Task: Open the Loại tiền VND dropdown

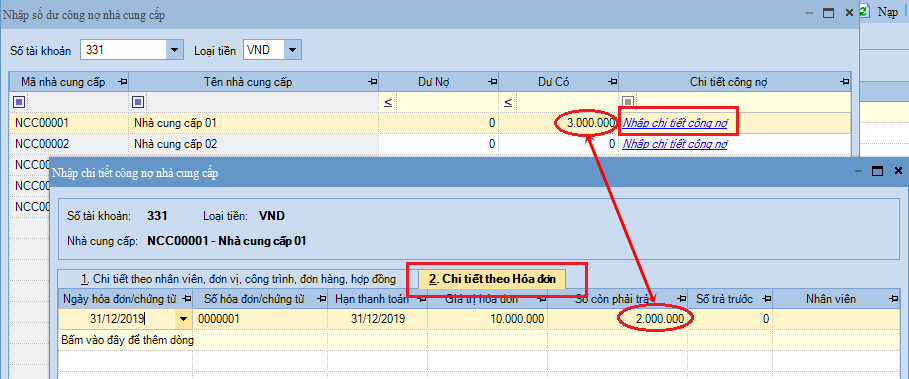Action: click(293, 50)
